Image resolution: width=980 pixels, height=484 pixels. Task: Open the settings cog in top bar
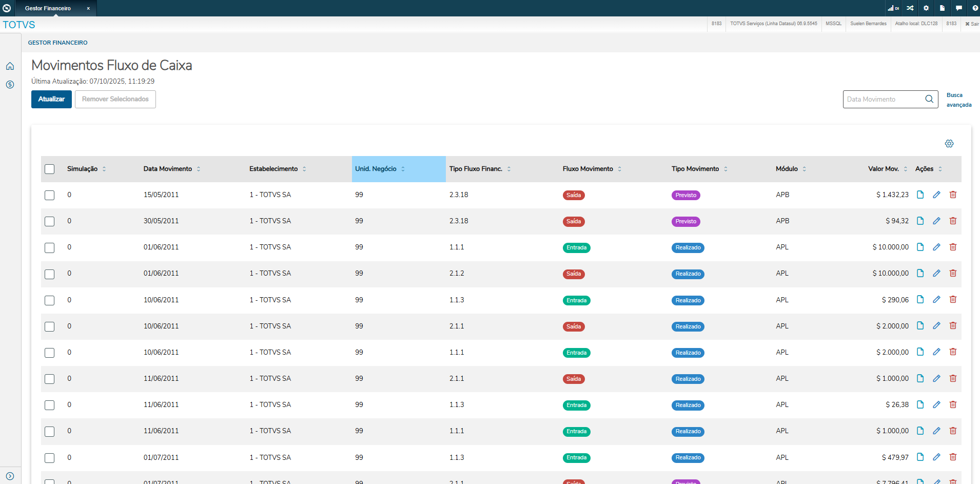(926, 8)
